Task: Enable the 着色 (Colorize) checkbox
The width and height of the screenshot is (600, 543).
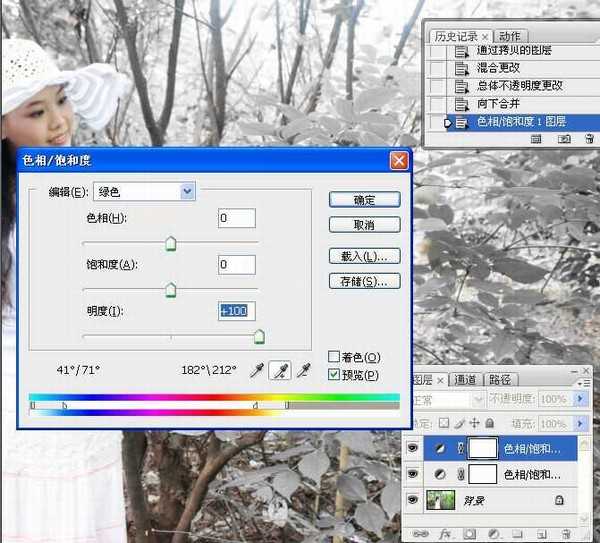Action: tap(334, 357)
